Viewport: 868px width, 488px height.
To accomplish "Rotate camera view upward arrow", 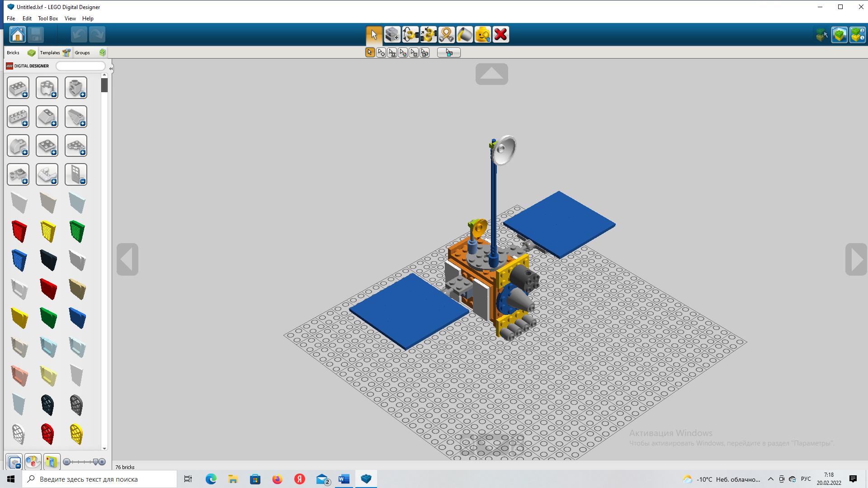I will point(492,74).
